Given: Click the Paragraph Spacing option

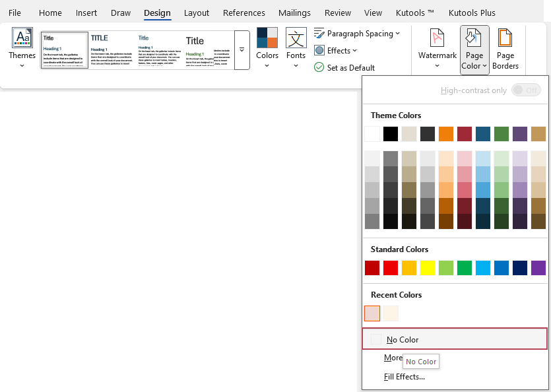Looking at the screenshot, I should (357, 33).
